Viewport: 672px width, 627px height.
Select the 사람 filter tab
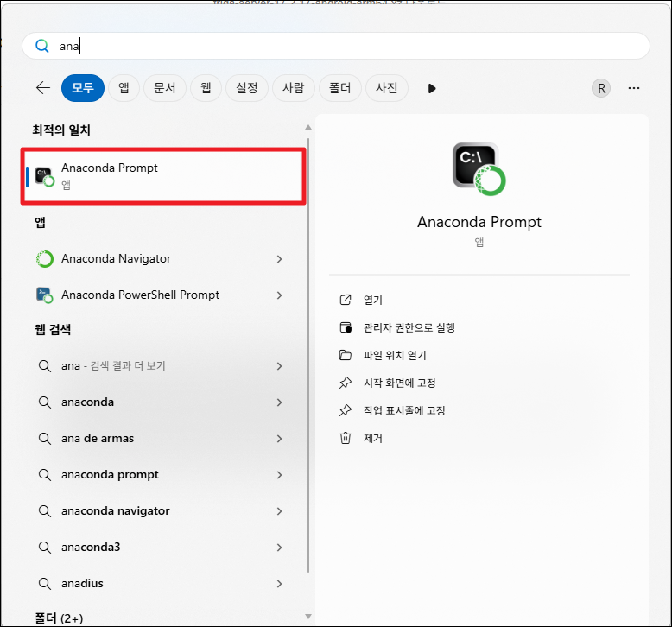294,88
